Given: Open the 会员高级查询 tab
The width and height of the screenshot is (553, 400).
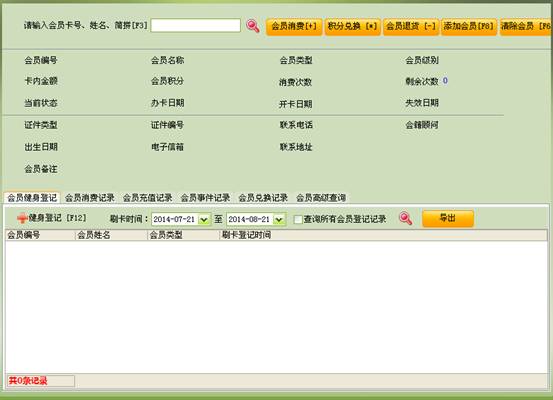Looking at the screenshot, I should (x=321, y=198).
